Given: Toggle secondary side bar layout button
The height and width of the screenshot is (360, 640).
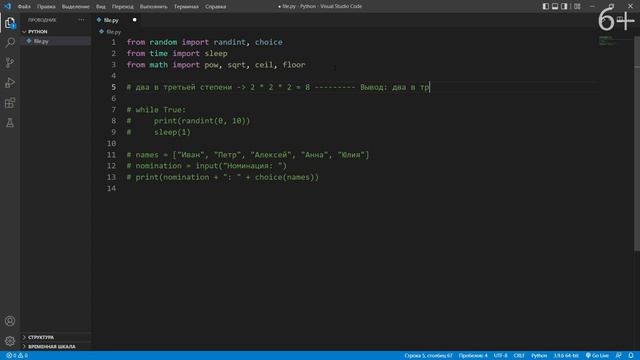Looking at the screenshot, I should pyautogui.click(x=564, y=6).
